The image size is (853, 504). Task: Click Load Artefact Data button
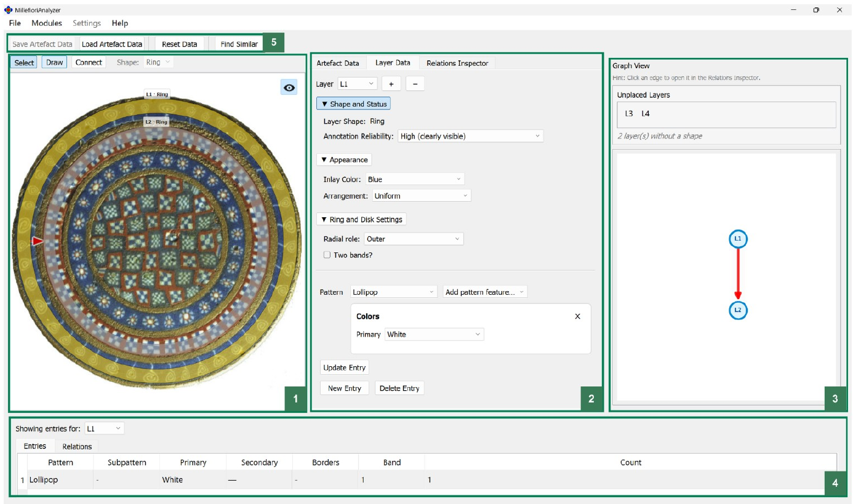pyautogui.click(x=112, y=44)
